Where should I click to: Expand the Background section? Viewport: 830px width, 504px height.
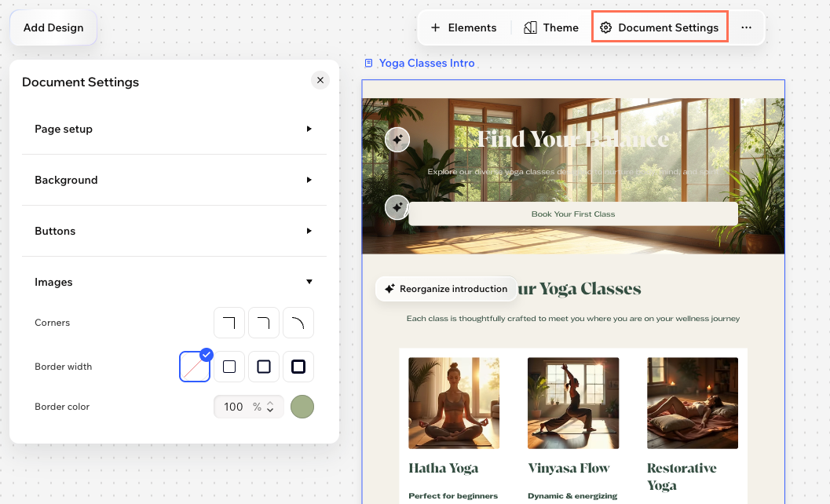174,180
